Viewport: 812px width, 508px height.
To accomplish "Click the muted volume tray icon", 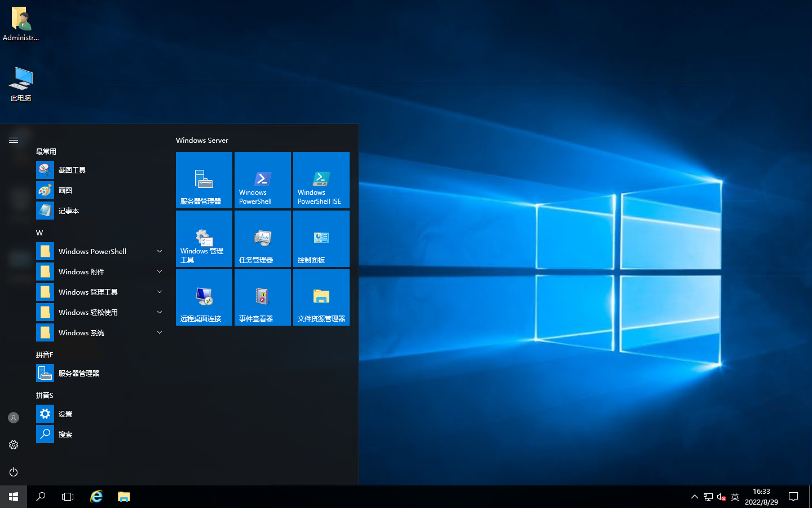I will 721,497.
